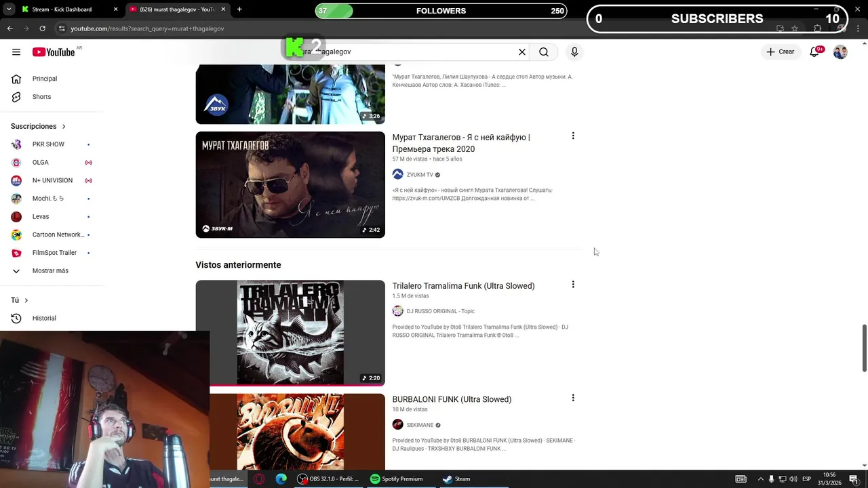Open Opera from the taskbar
Viewport: 868px width, 488px height.
coord(259,479)
